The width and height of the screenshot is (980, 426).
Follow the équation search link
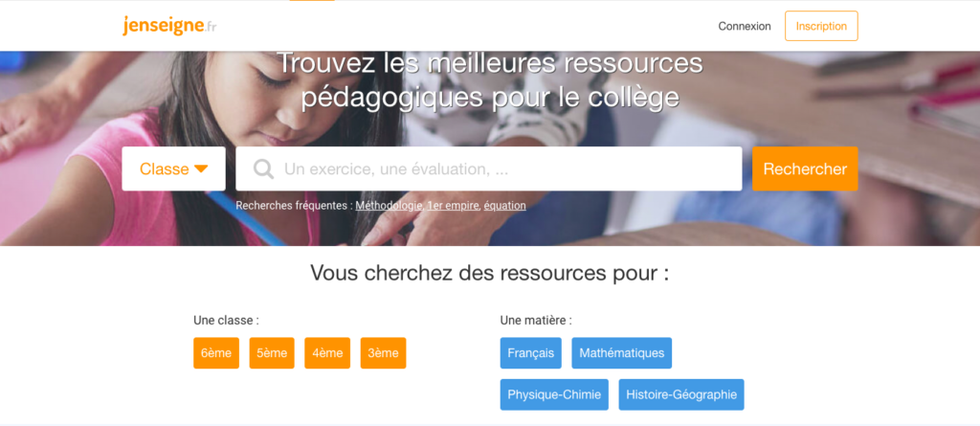point(505,205)
